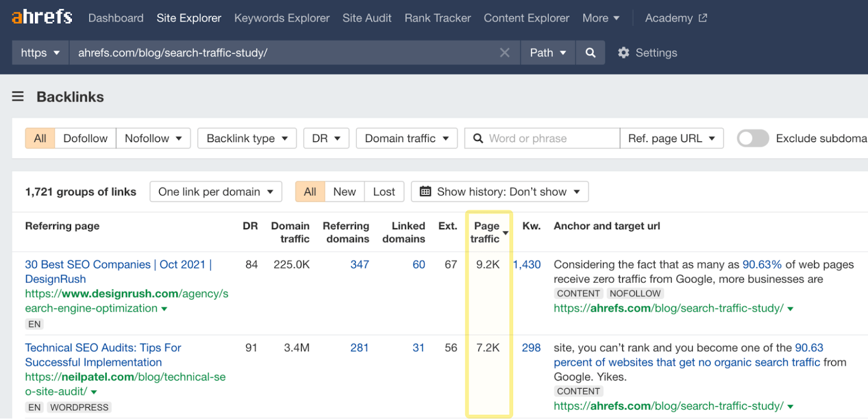Expand the One link per domain dropdown

point(215,191)
